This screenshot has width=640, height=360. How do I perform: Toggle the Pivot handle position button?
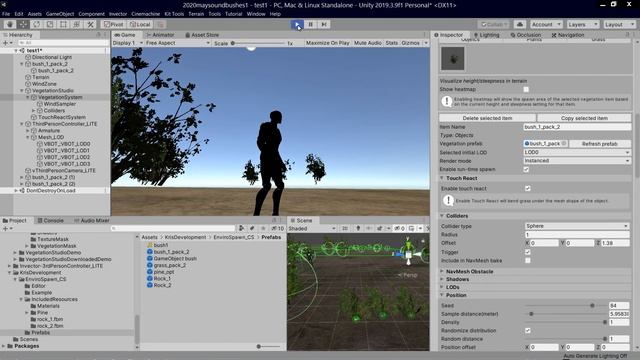[114, 24]
